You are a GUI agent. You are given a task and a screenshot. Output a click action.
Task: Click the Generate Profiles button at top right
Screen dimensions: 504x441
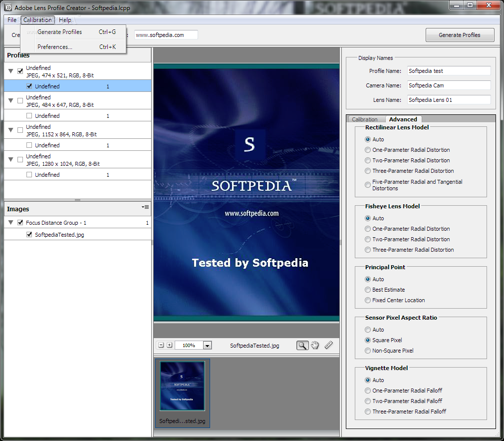[460, 35]
